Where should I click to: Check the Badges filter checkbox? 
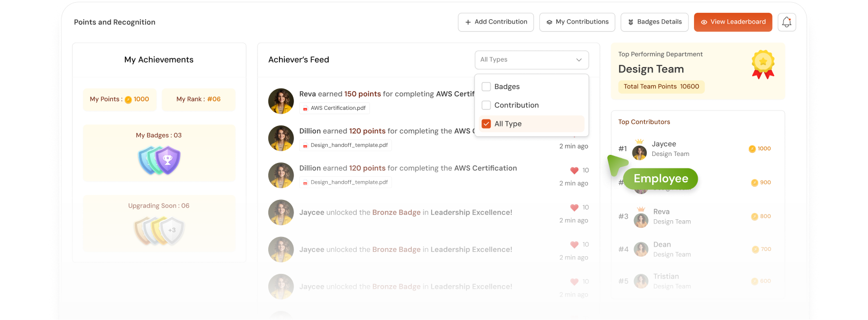(486, 86)
